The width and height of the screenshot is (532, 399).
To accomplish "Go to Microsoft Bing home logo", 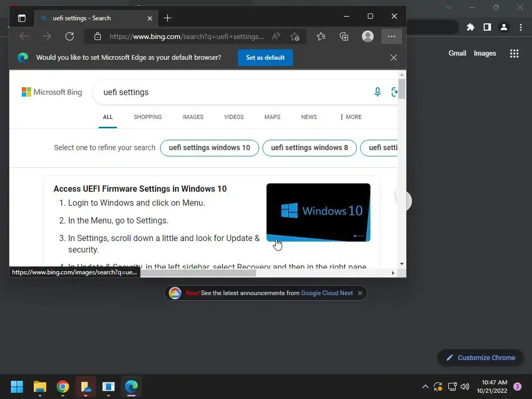I will [51, 92].
